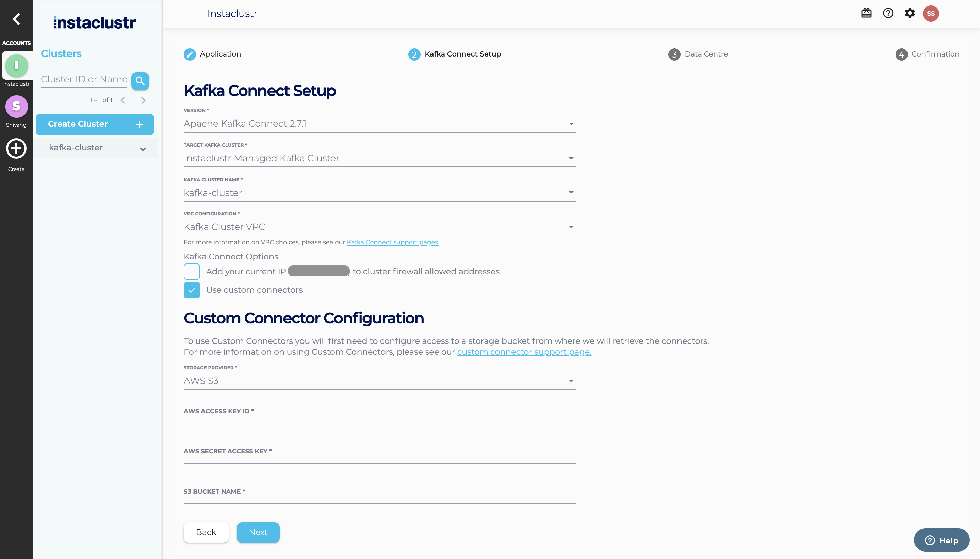Click the back arrow in accounts sidebar

click(x=16, y=19)
